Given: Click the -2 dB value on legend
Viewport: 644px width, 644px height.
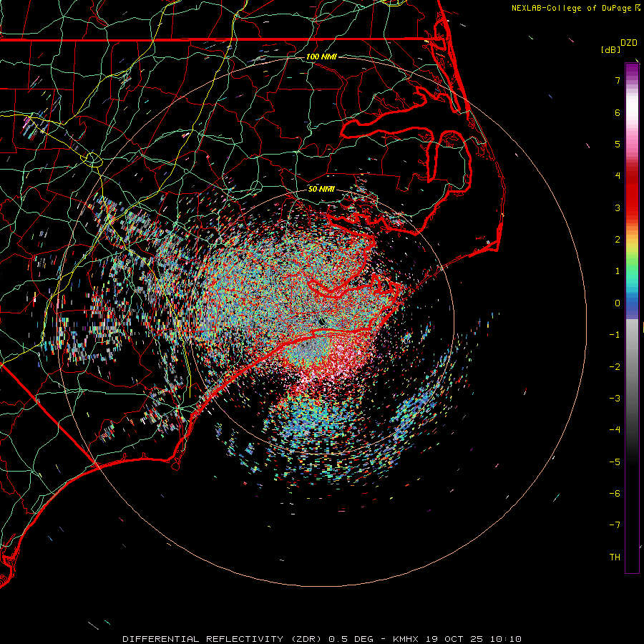Looking at the screenshot, I should pyautogui.click(x=615, y=367).
